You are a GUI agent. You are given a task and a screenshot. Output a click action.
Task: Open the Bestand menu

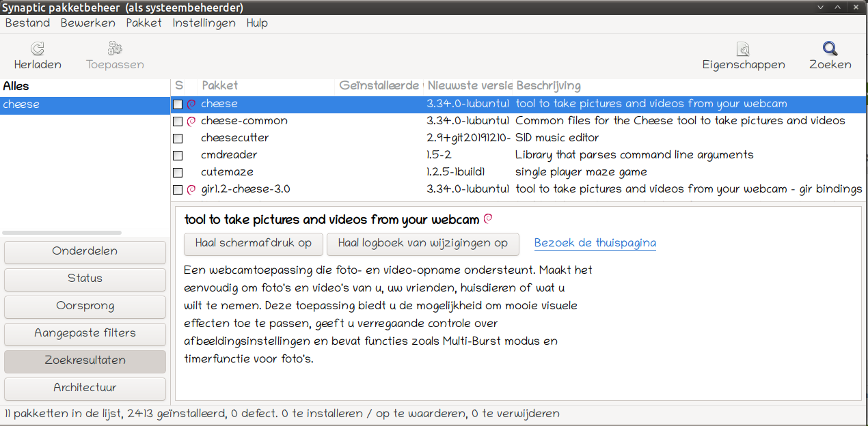tap(27, 23)
